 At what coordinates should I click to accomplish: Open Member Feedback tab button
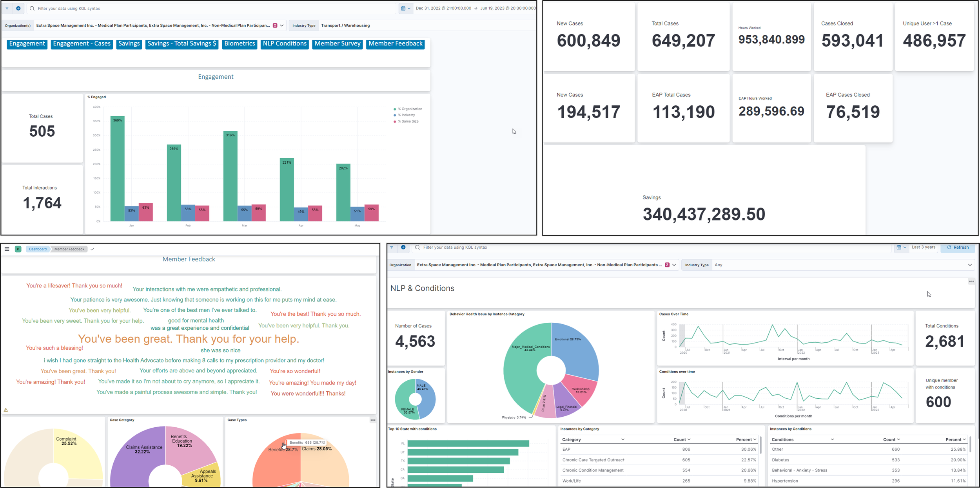tap(396, 44)
